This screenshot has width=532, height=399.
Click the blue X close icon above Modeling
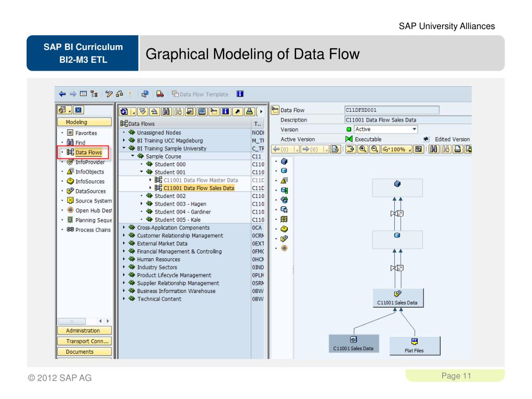(x=78, y=110)
